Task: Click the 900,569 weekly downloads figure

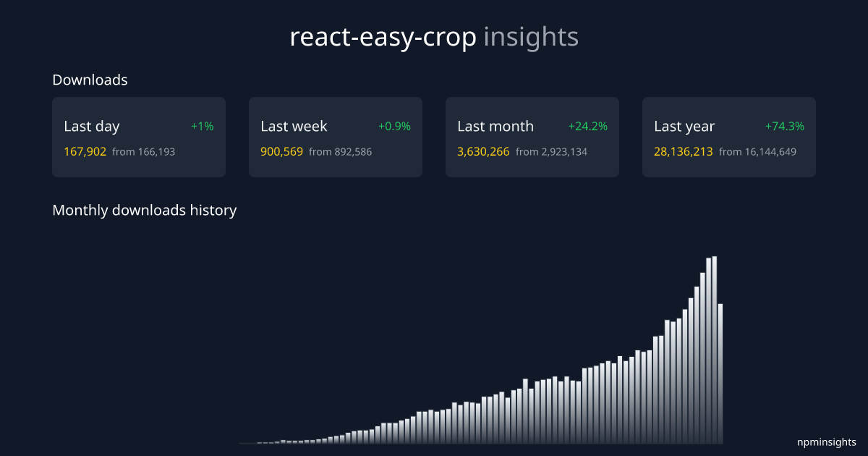Action: click(281, 152)
